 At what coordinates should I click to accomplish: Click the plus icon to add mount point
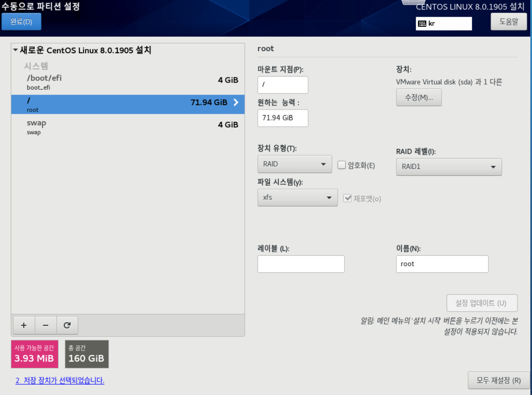point(24,325)
